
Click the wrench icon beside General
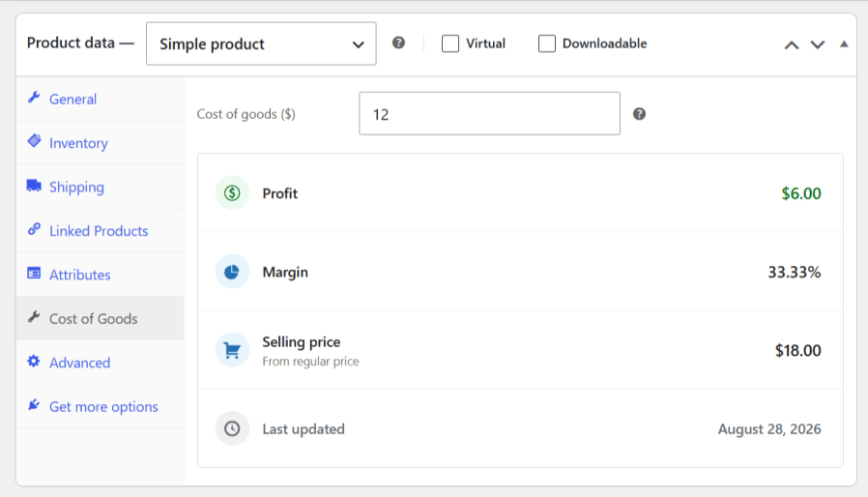[x=34, y=98]
